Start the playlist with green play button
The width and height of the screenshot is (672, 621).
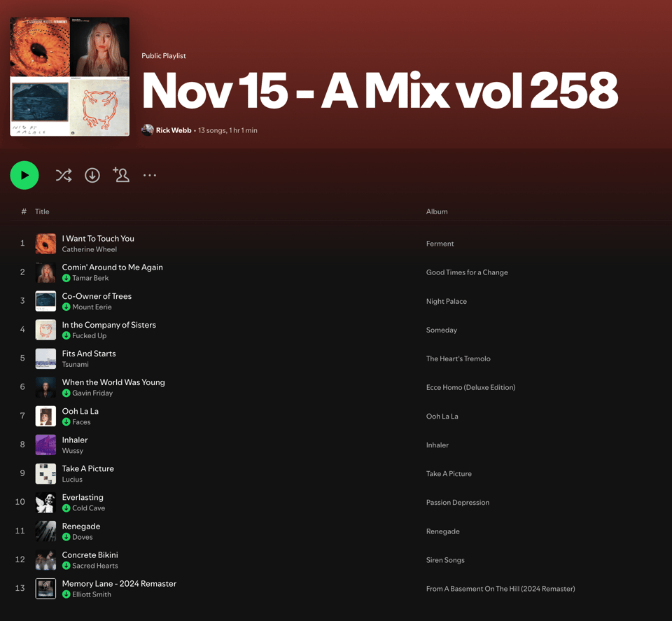click(24, 175)
